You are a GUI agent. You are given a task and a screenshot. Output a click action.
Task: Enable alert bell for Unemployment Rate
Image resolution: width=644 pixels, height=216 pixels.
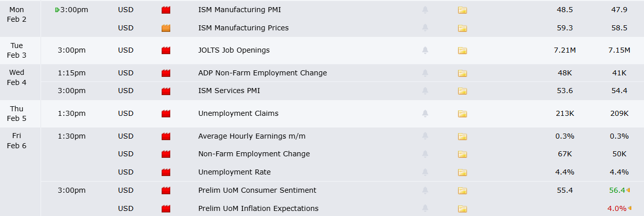click(425, 172)
